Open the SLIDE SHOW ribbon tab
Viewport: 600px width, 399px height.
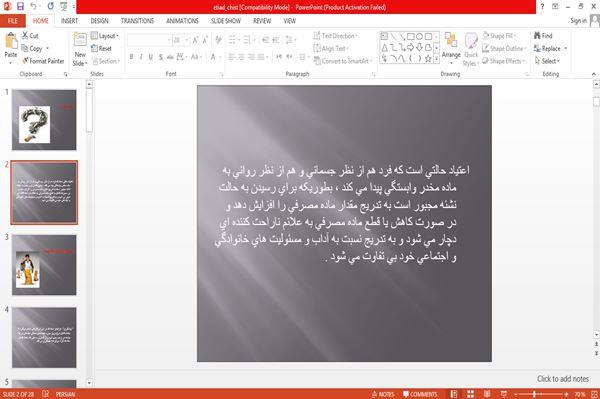pyautogui.click(x=226, y=21)
